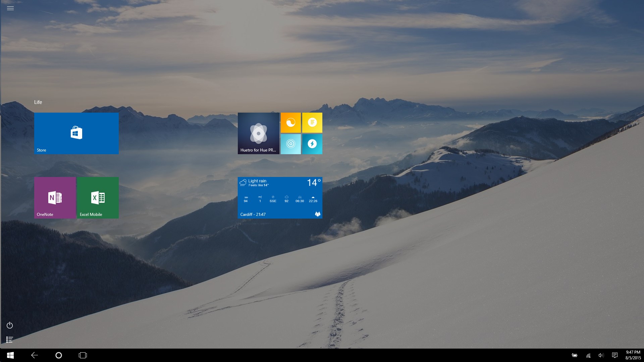Launch the Huetro for Hue PRO tile
Screen dimensions: 644x362
(258, 133)
